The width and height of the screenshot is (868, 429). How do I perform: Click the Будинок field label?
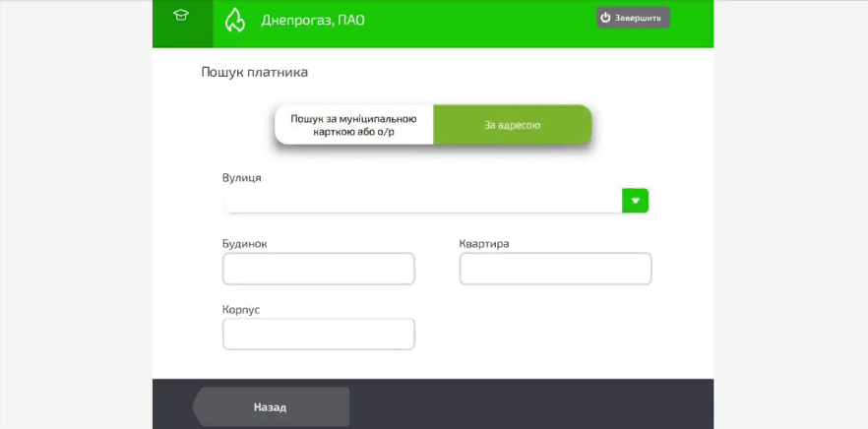pyautogui.click(x=245, y=243)
